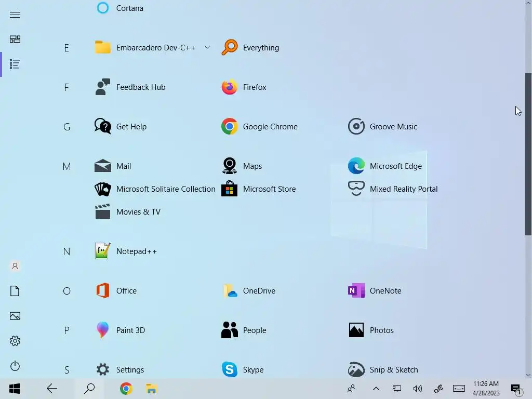Open the Embarcadero Dev-C++ folder
532x399 pixels.
tap(145, 47)
